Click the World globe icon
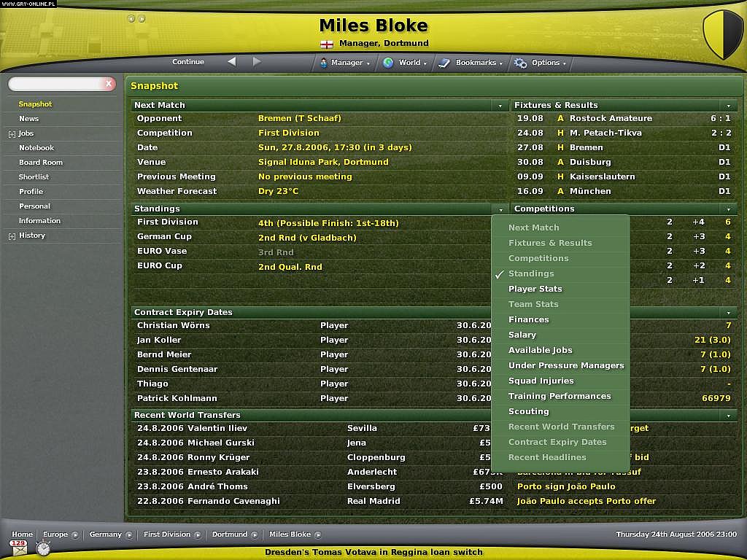This screenshot has height=560, width=747. tap(387, 63)
